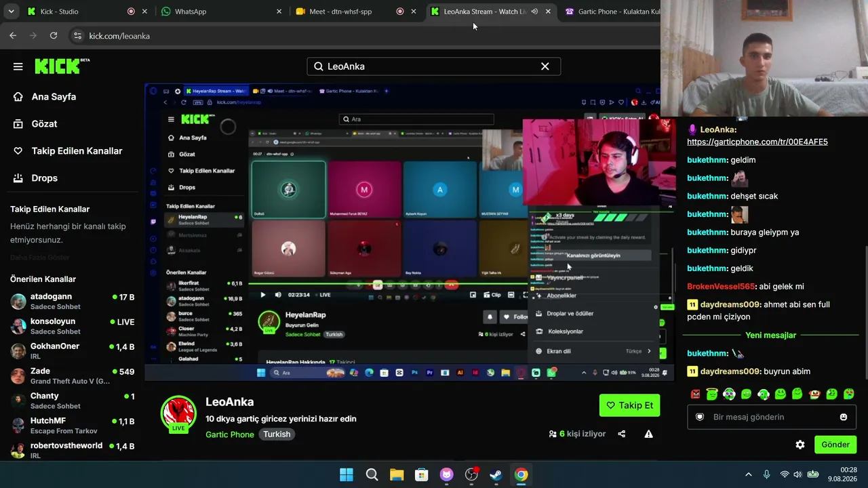This screenshot has width=868, height=488.
Task: Click the '10 dkya gartiç giricez' stream title
Action: (x=281, y=419)
